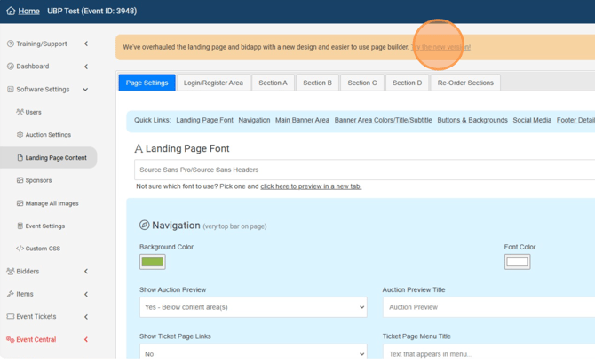Open Event Settings in sidebar
This screenshot has width=595, height=364.
click(x=44, y=226)
